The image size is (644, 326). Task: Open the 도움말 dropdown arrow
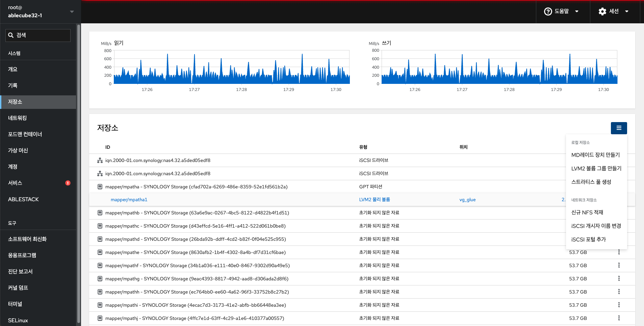pyautogui.click(x=577, y=11)
